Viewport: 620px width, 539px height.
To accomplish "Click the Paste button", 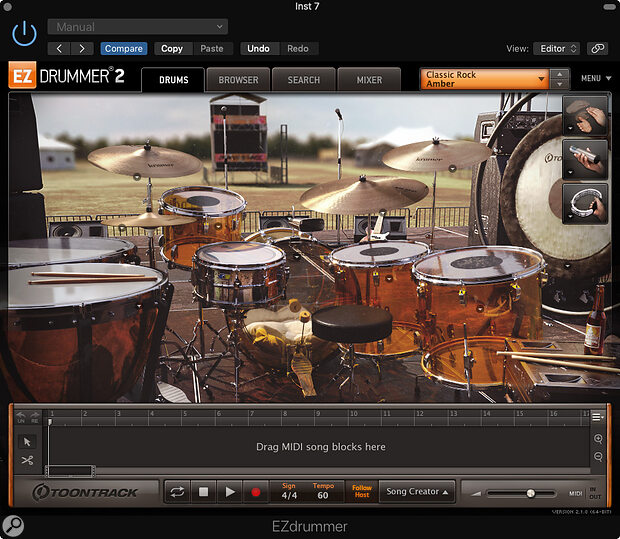I will (212, 49).
